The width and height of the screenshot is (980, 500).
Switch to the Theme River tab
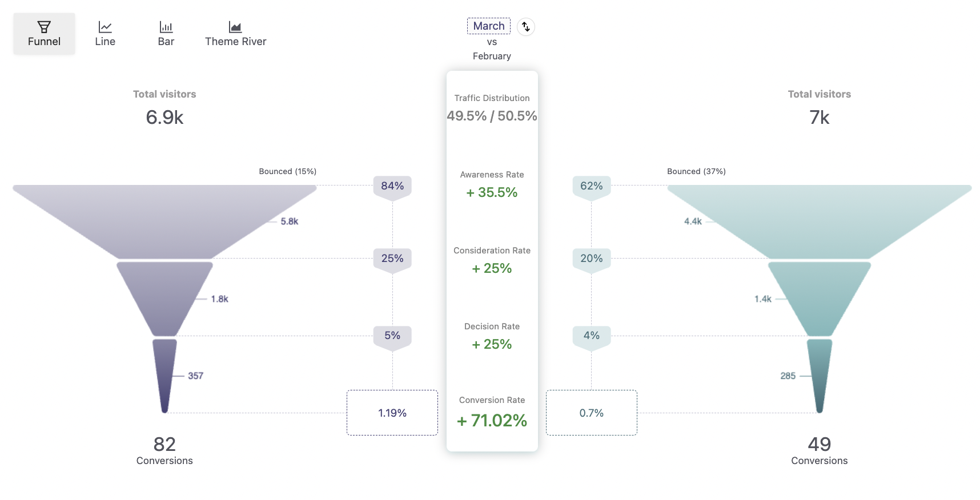pos(235,33)
